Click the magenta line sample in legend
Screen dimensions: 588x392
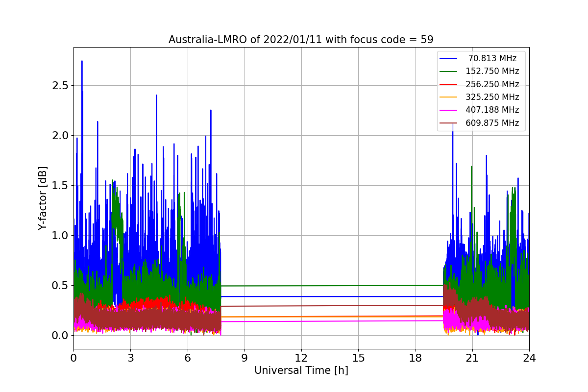[448, 110]
